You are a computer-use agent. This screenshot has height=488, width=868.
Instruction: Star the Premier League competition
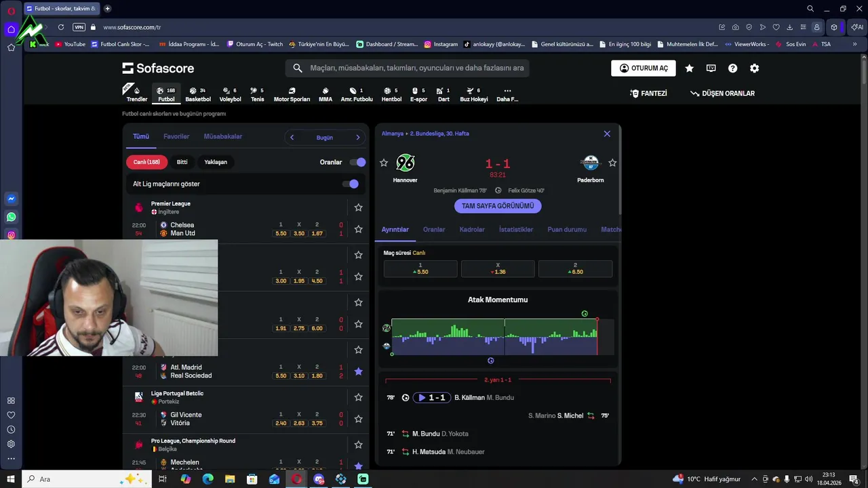pos(358,207)
